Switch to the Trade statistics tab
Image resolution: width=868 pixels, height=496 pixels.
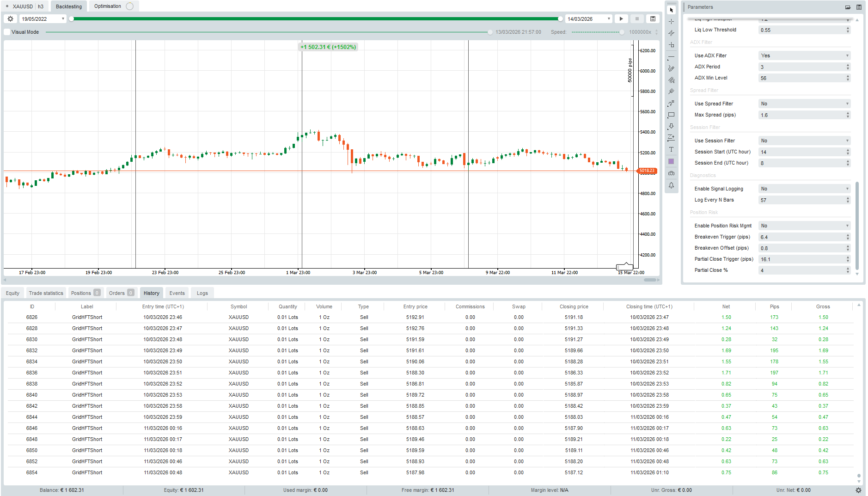click(x=46, y=293)
